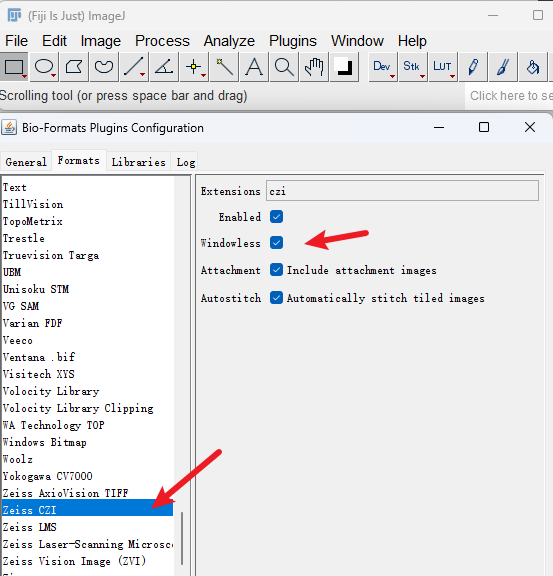
Task: Open the Image menu
Action: (x=101, y=41)
